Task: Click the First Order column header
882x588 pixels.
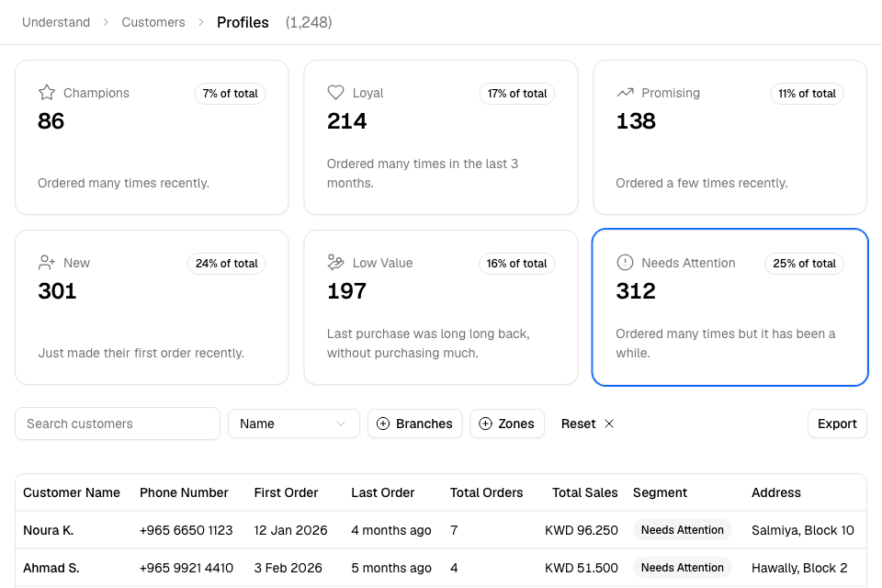Action: 286,492
